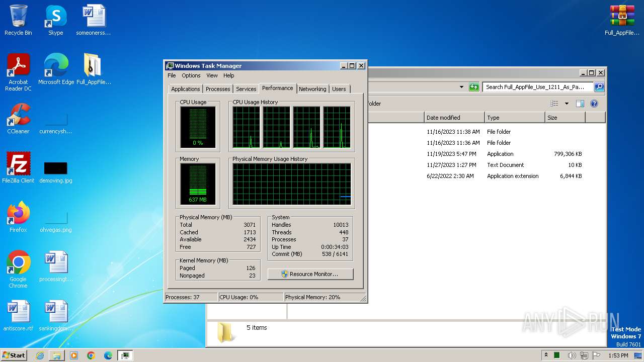Screen dimensions: 644x362
Task: Open the someonerss Word document on desktop
Action: (x=94, y=20)
